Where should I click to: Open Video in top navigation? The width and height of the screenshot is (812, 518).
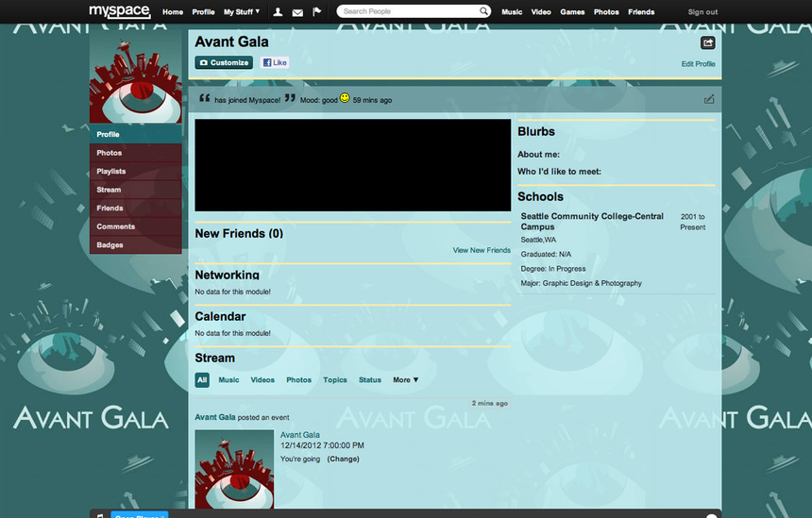(x=541, y=12)
